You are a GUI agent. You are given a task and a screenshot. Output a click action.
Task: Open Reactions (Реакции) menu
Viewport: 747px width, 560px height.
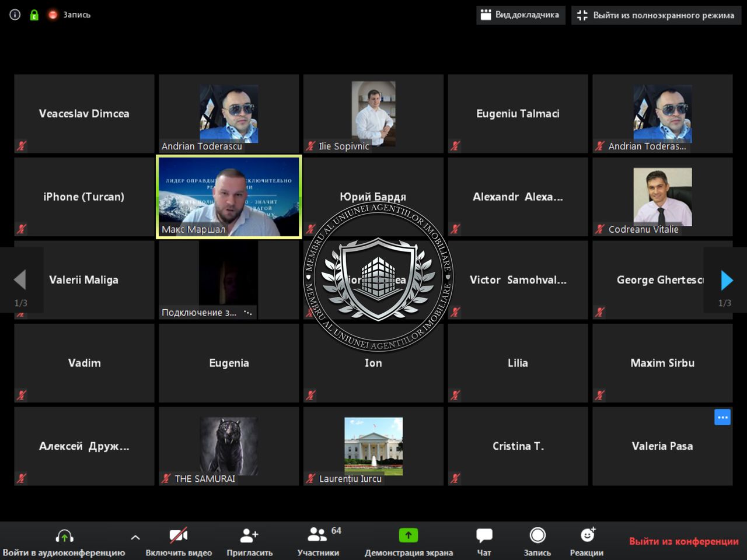click(x=587, y=541)
